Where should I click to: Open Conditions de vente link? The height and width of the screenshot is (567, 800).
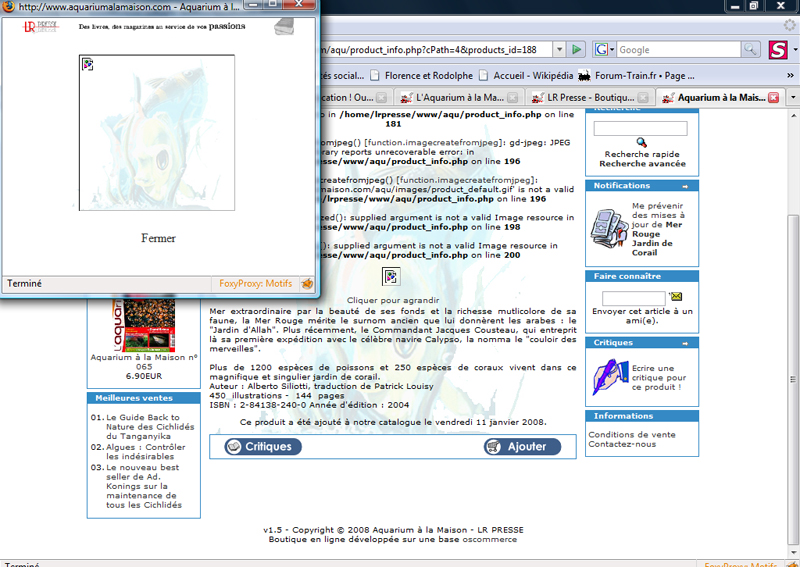[632, 435]
